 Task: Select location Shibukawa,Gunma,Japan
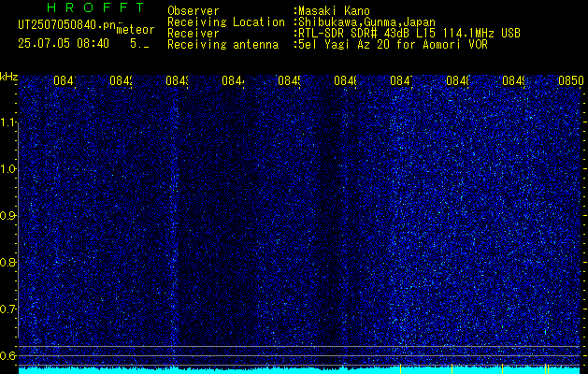[366, 22]
